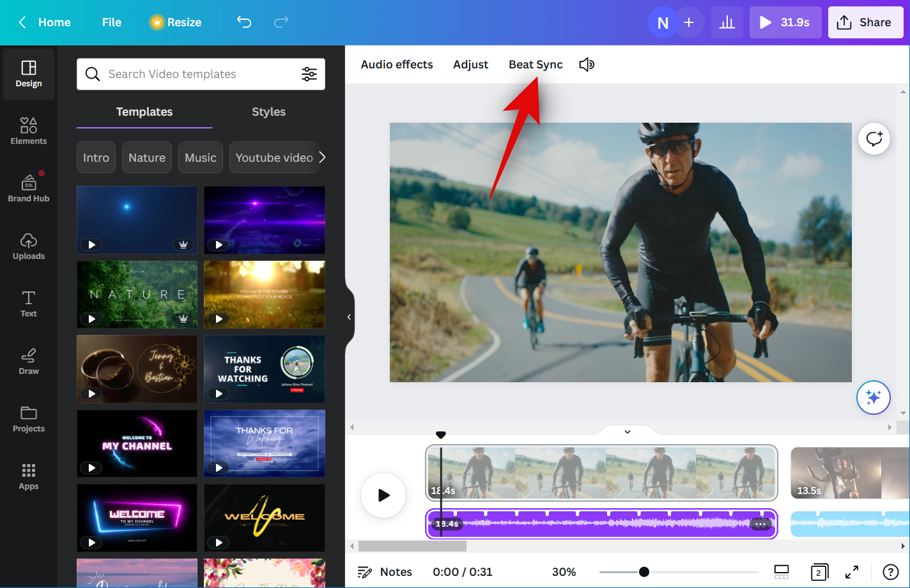Collapse the side panel with the arrow handle
Image resolution: width=910 pixels, height=588 pixels.
click(349, 317)
